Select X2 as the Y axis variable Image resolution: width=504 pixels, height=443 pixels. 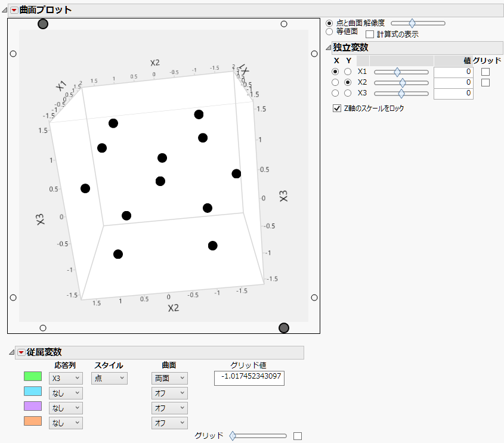tap(348, 82)
